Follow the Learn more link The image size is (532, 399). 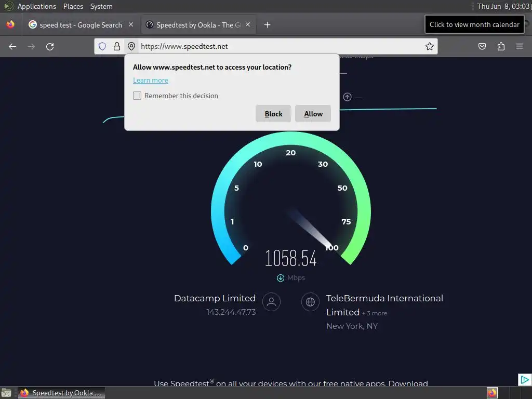pos(151,81)
